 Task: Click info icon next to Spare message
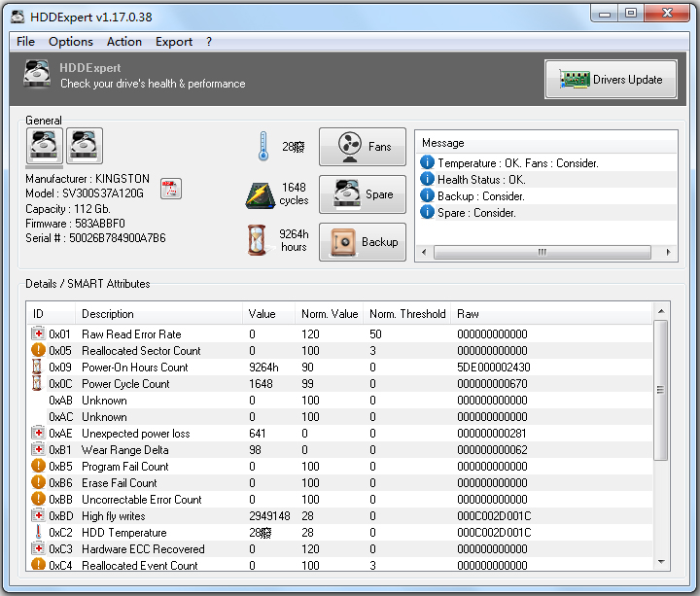[427, 212]
